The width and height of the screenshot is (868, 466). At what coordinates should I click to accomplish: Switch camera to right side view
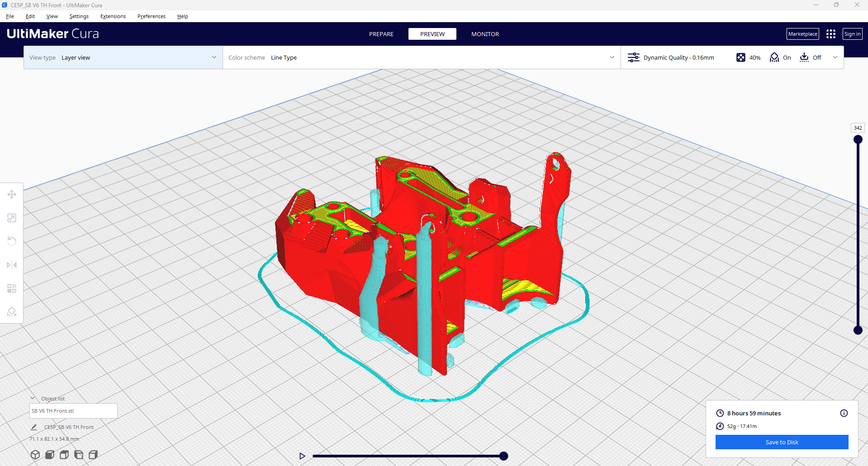click(93, 455)
